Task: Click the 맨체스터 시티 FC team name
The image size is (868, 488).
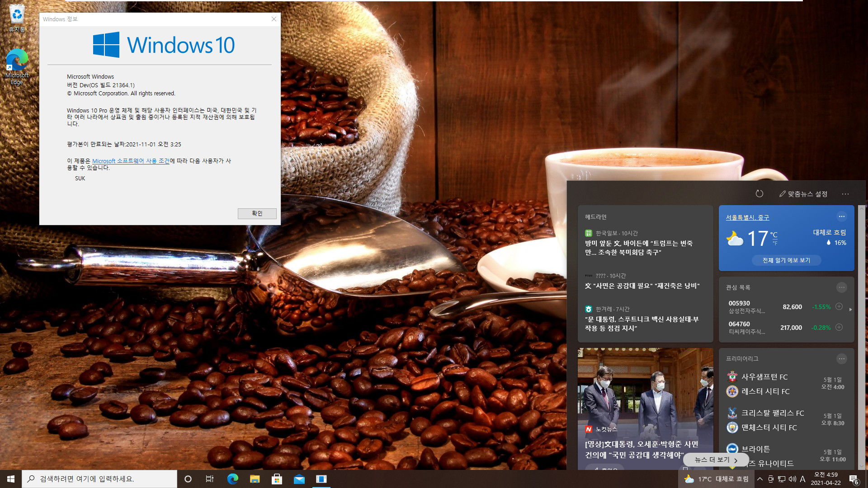Action: pyautogui.click(x=769, y=427)
